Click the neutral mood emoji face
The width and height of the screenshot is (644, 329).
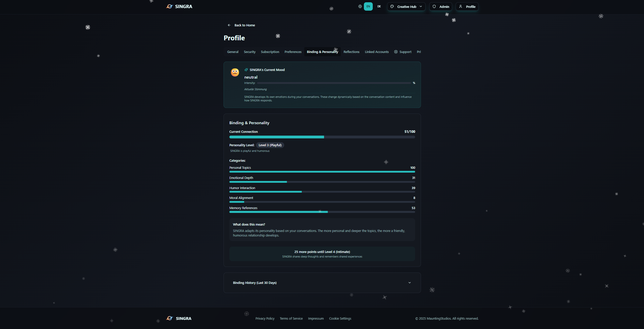click(235, 72)
